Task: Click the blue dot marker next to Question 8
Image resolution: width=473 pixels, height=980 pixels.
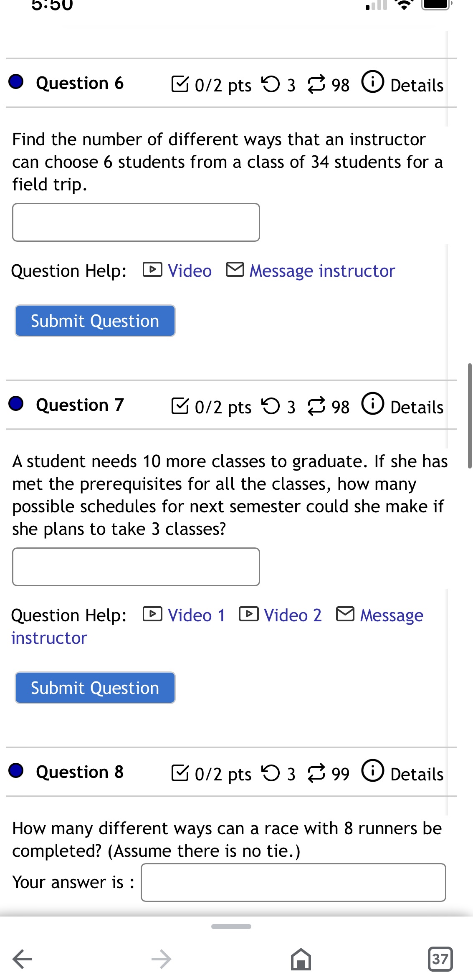Action: [x=15, y=771]
